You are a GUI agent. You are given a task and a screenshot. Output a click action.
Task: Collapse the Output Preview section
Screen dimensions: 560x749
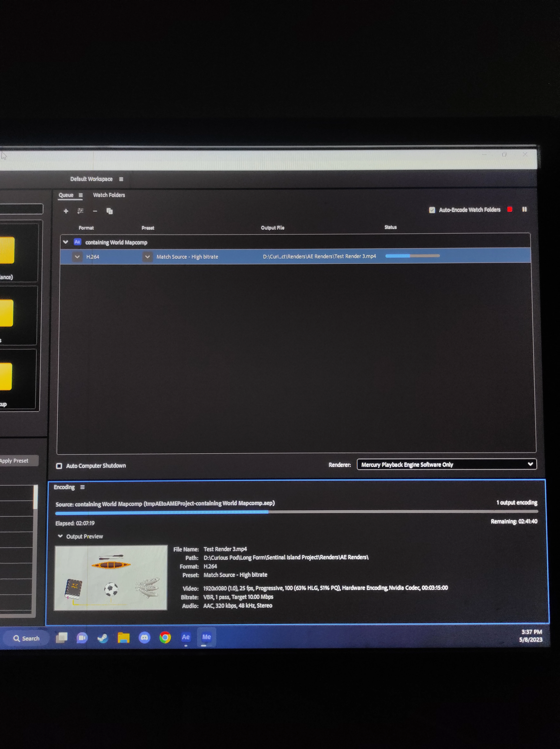click(60, 536)
